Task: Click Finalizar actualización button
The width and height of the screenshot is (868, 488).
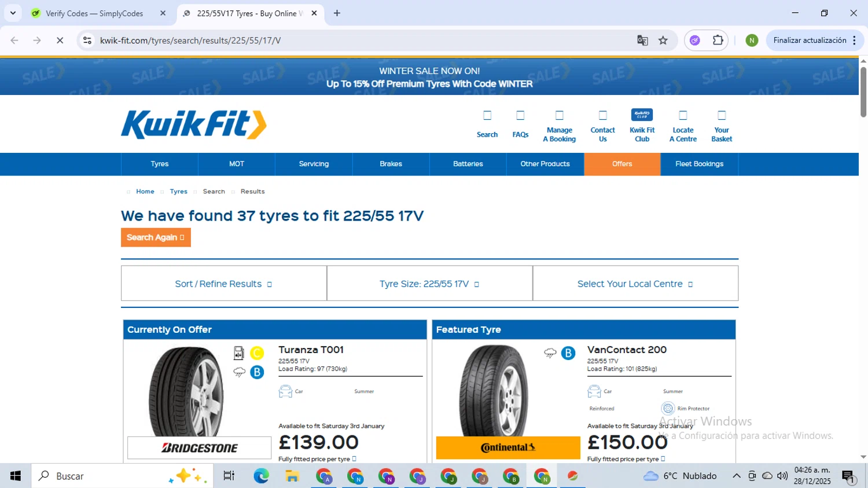Action: 810,41
